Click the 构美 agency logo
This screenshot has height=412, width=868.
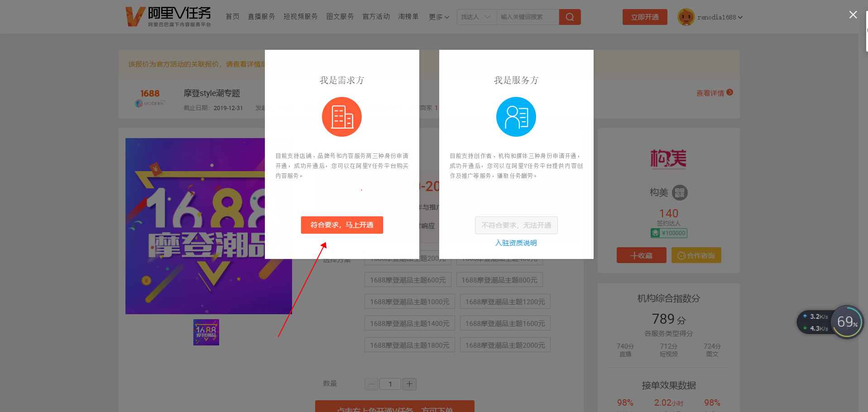[x=668, y=158]
